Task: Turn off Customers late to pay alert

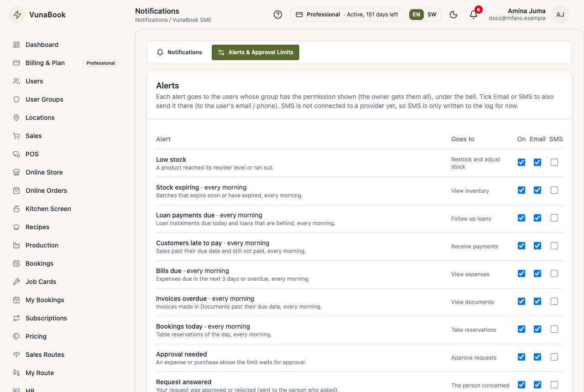Action: coord(521,246)
